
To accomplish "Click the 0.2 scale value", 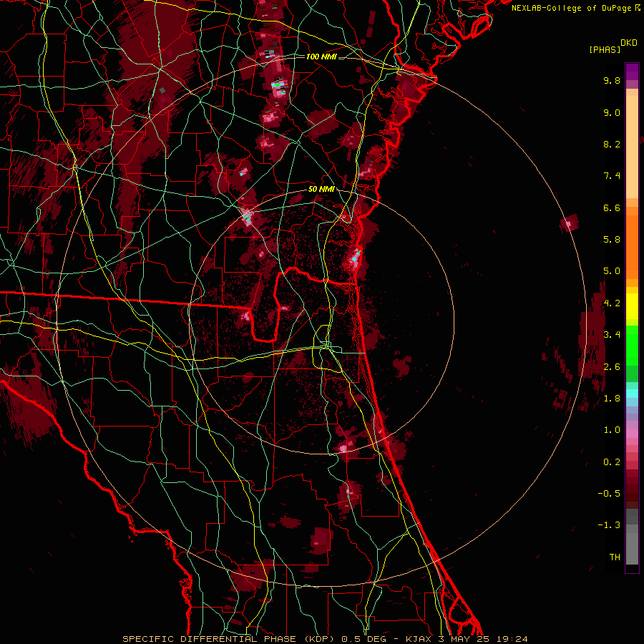I will tap(612, 462).
